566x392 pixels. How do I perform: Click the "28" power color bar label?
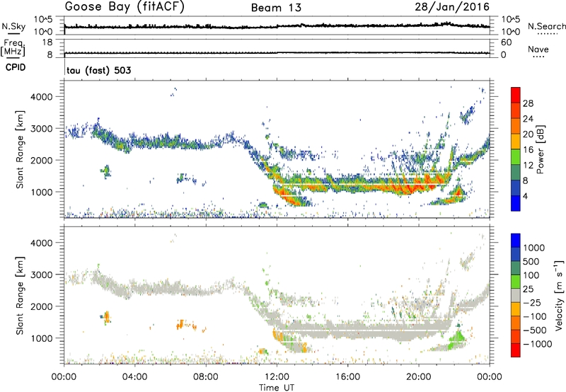(x=528, y=103)
